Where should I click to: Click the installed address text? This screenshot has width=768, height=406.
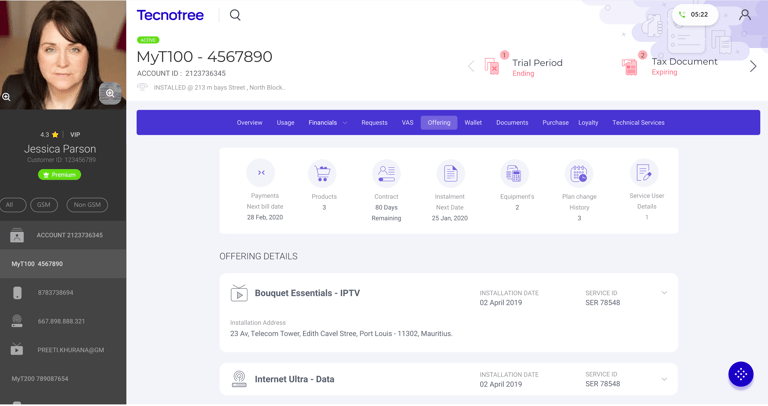[x=219, y=88]
